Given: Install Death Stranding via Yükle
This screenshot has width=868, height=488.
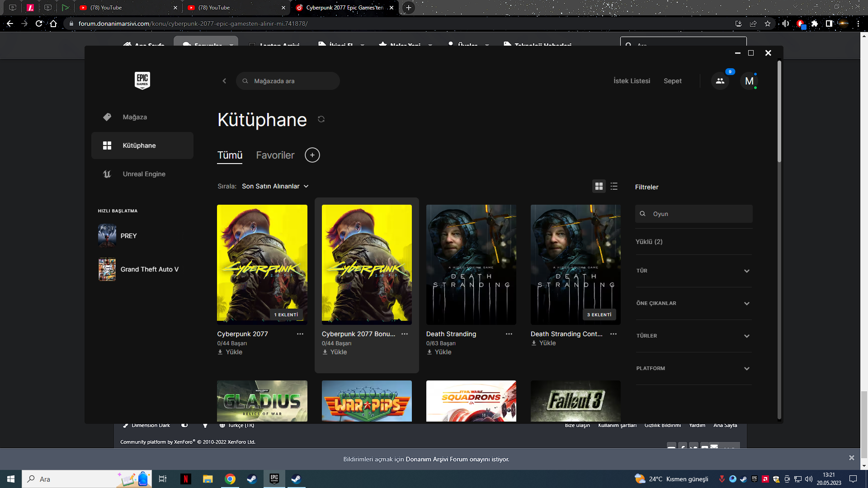Looking at the screenshot, I should (x=439, y=352).
